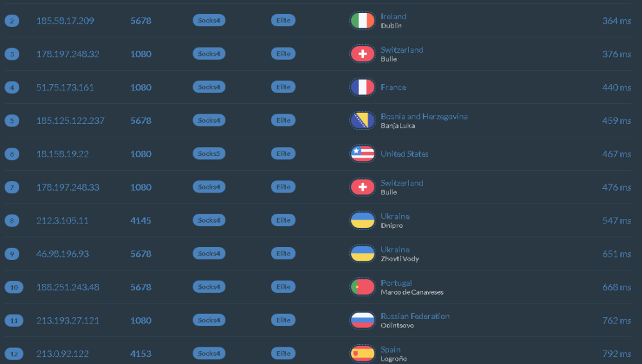Click the Ireland country link
642x364 pixels.
[394, 17]
